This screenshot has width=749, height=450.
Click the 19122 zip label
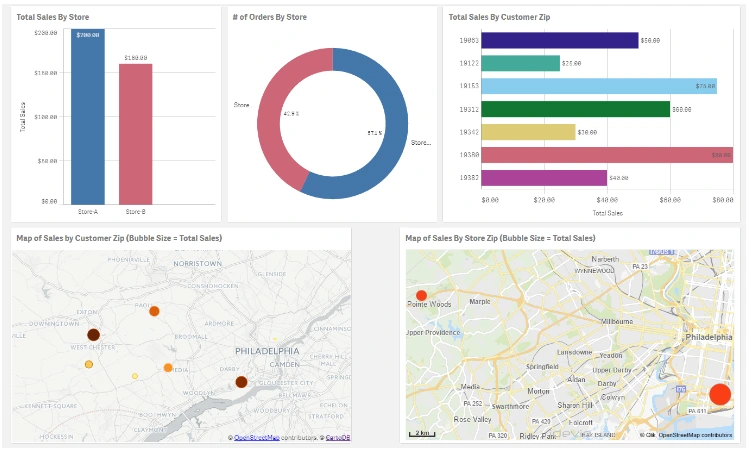tap(469, 63)
